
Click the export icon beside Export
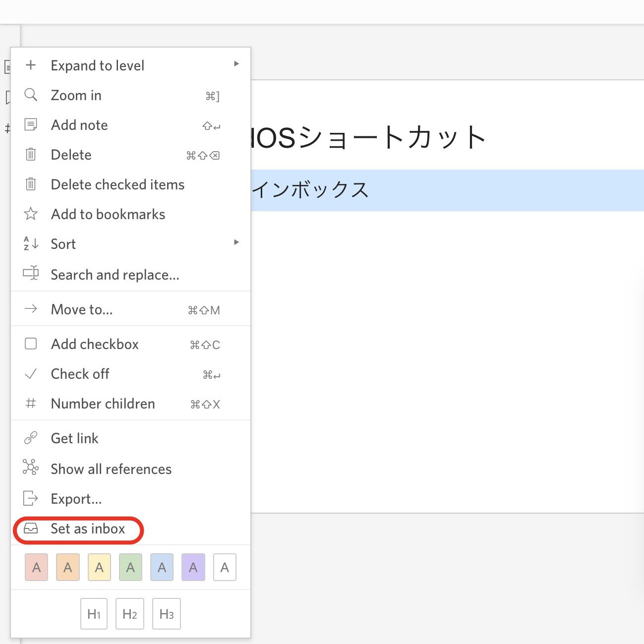(31, 498)
